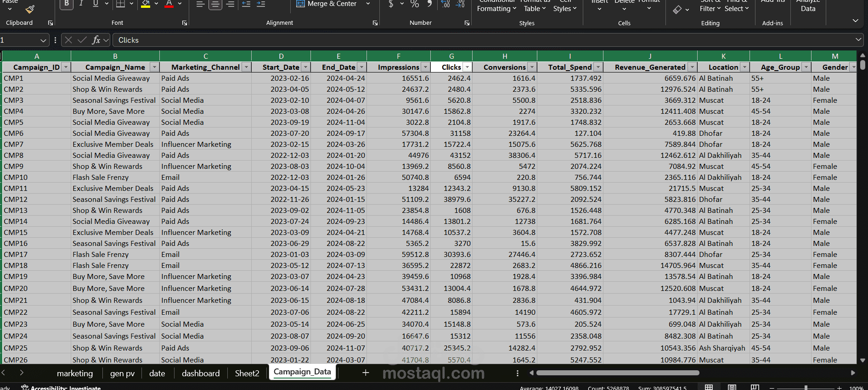Screen dimensions: 868x390
Task: Apply Percent Style number format
Action: (x=415, y=4)
